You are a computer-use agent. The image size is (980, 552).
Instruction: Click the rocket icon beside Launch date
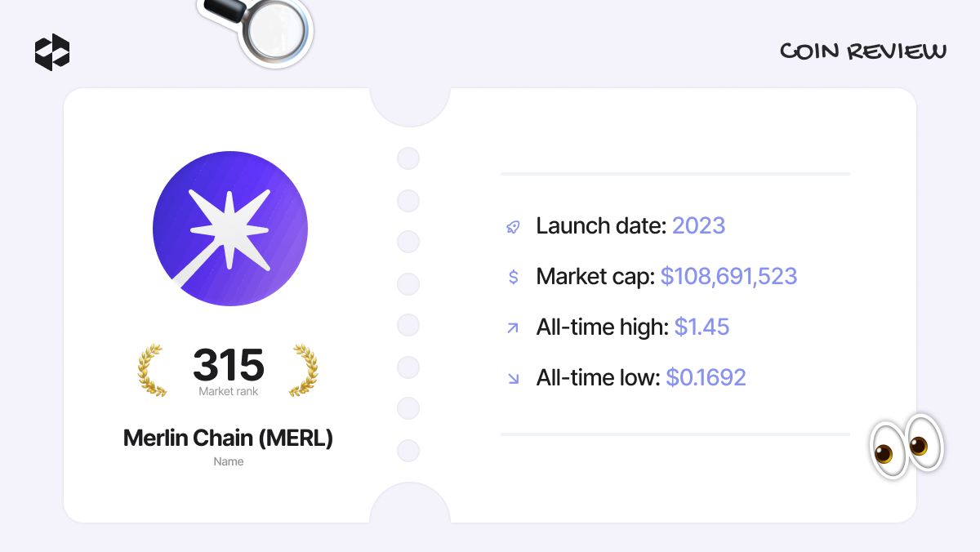pos(513,226)
